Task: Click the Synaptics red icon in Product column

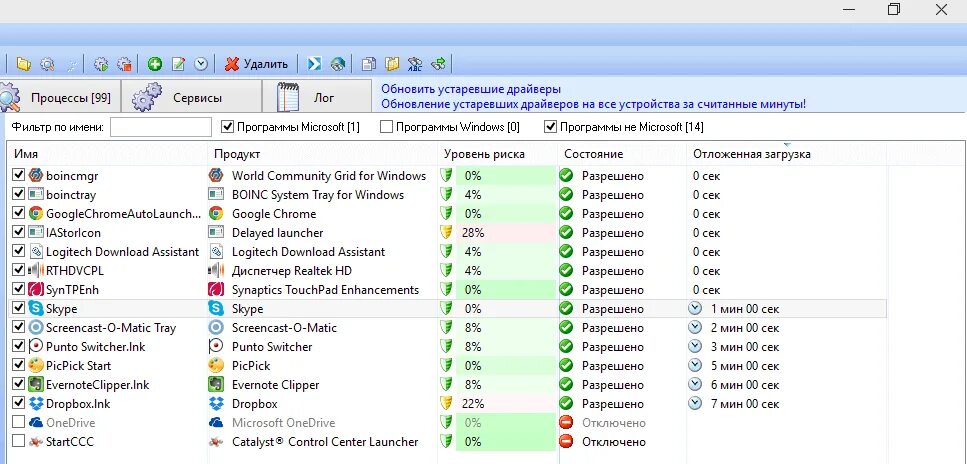Action: coord(216,290)
